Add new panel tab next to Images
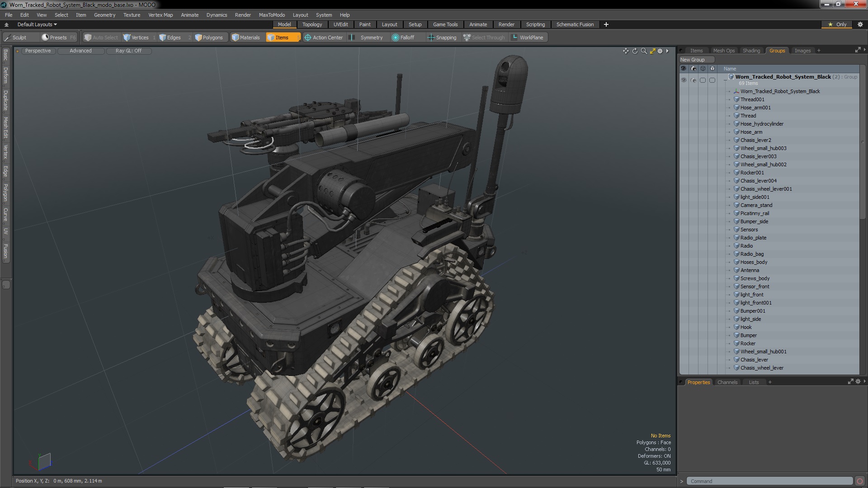The width and height of the screenshot is (868, 488). [819, 51]
